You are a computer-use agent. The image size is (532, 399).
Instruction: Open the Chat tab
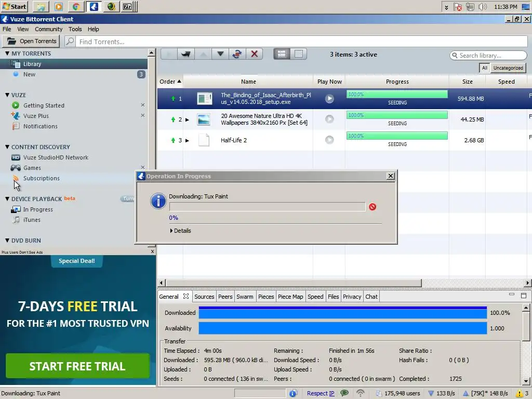[371, 297]
